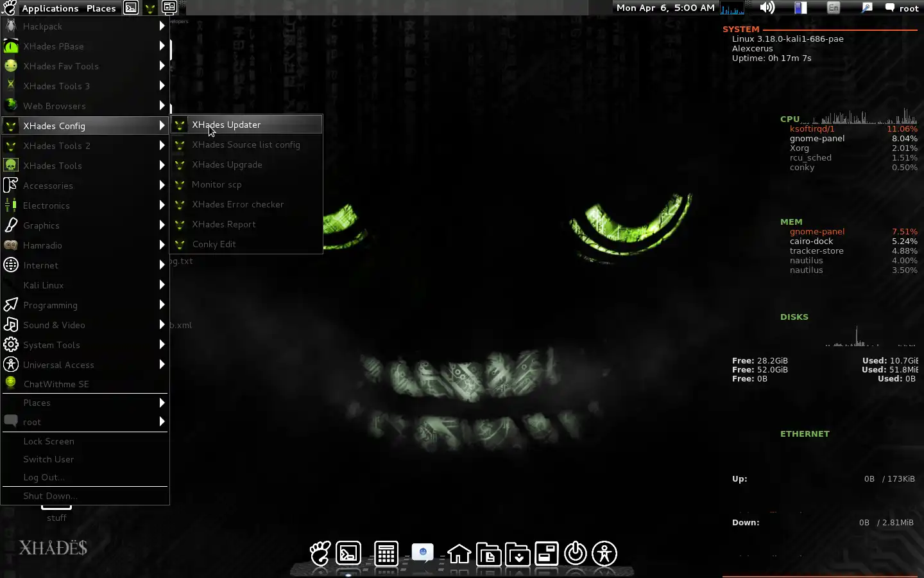Open the downloads folder icon in the dock
924x578 pixels.
pos(517,553)
